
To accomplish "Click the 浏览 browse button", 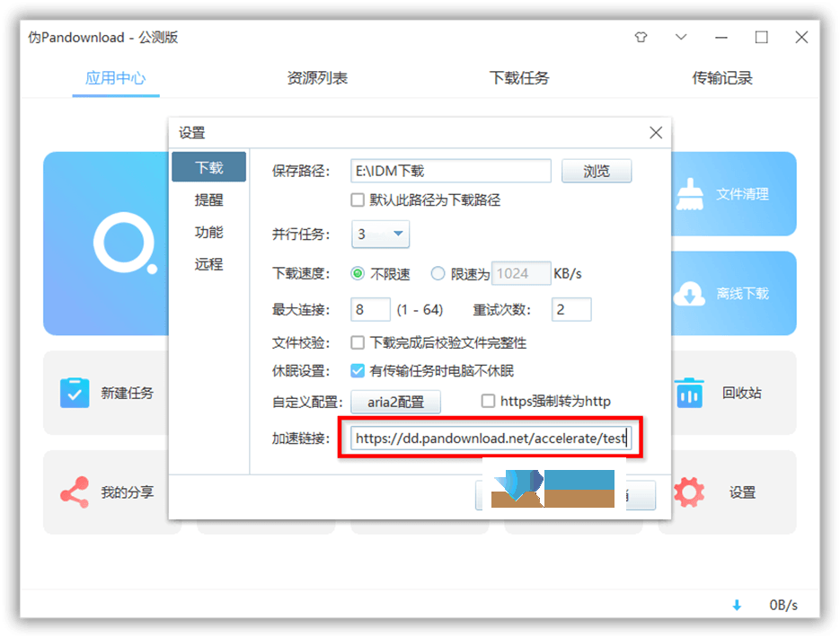I will (597, 171).
